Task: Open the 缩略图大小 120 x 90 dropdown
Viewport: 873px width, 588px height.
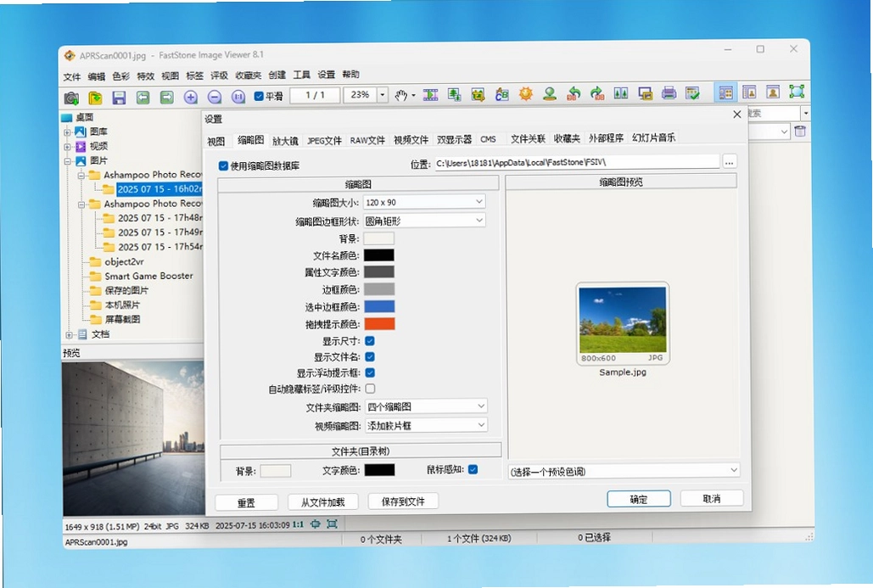Action: tap(424, 202)
